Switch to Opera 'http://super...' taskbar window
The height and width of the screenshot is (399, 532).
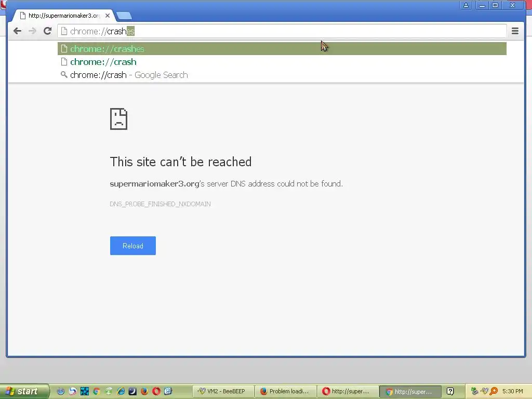point(348,391)
